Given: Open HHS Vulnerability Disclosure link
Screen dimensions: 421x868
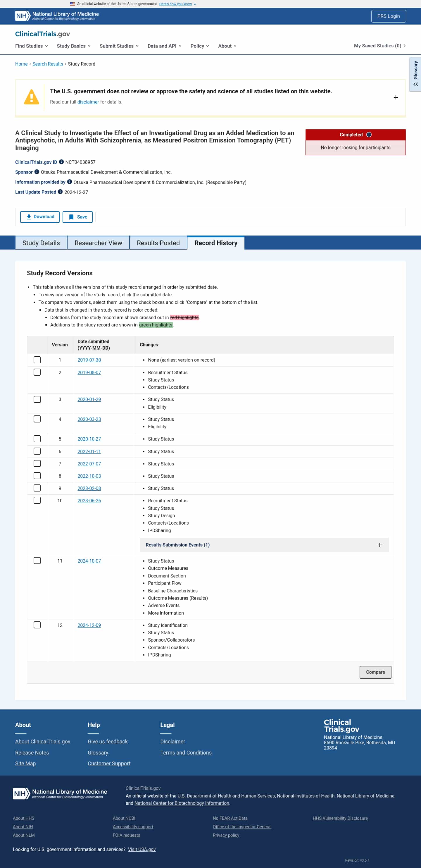Looking at the screenshot, I should point(340,818).
